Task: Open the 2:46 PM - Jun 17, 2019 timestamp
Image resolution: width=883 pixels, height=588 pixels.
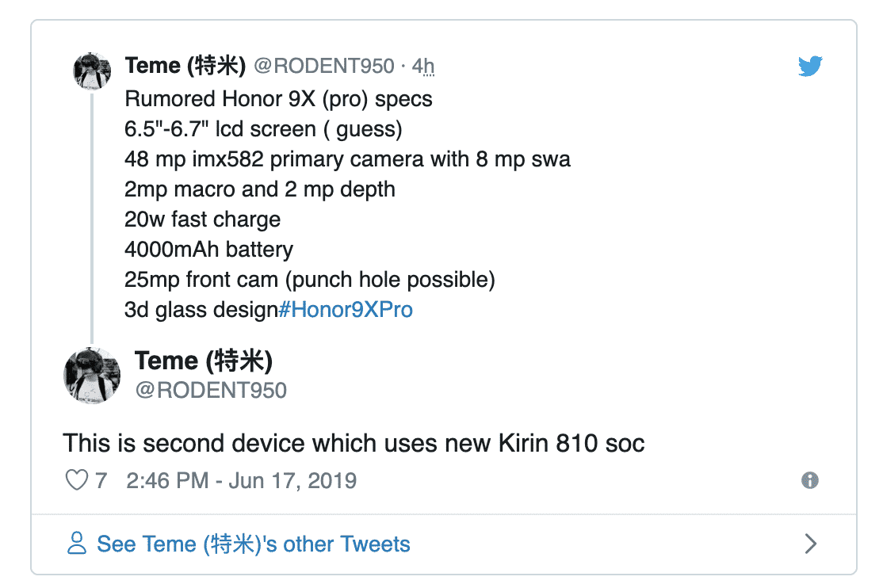Action: [241, 480]
